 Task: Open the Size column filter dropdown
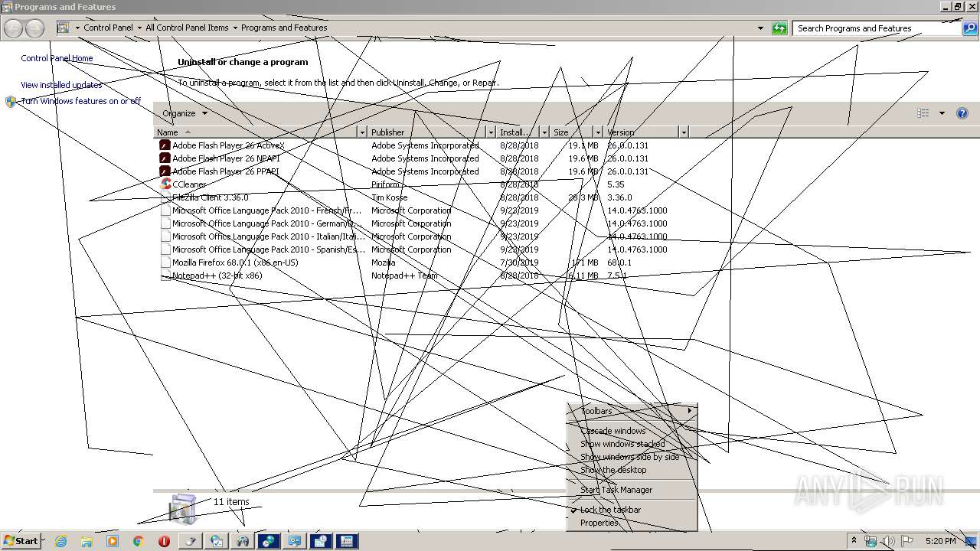598,132
